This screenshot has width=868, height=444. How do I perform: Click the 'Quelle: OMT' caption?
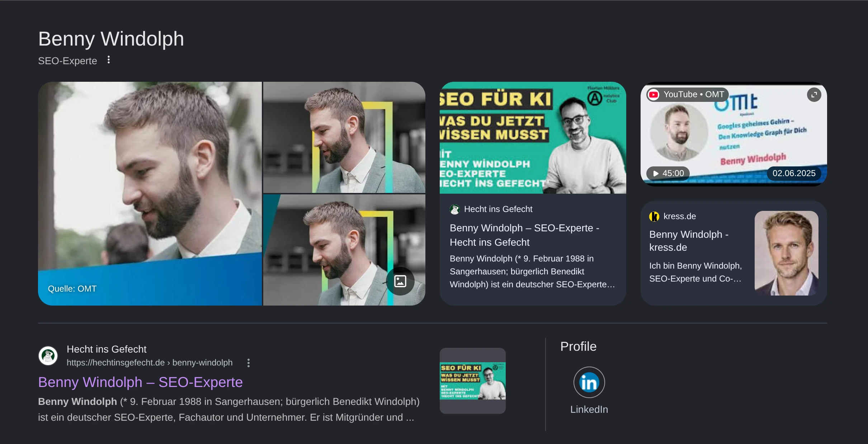coord(72,289)
